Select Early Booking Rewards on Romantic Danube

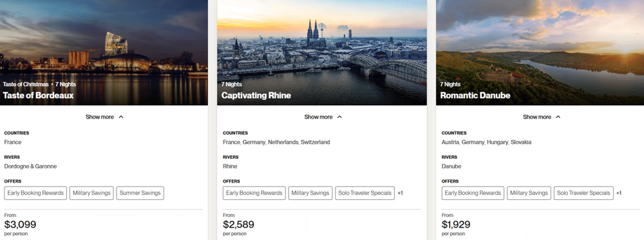pos(473,193)
